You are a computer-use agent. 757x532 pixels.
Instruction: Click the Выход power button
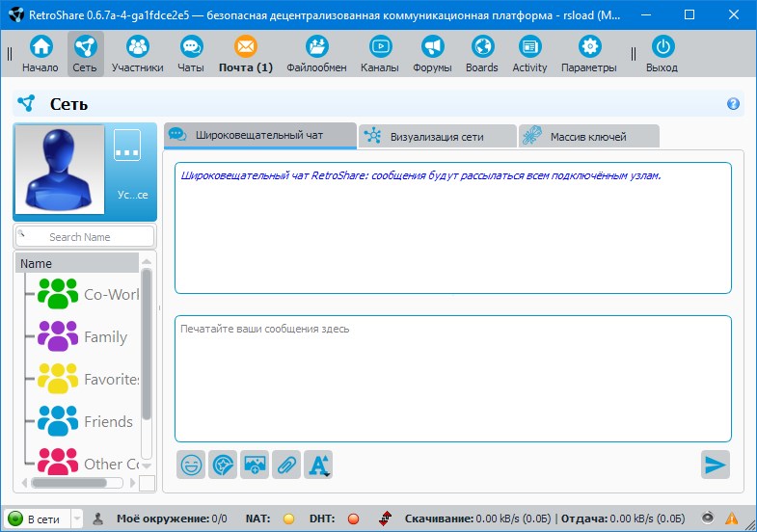pyautogui.click(x=662, y=54)
